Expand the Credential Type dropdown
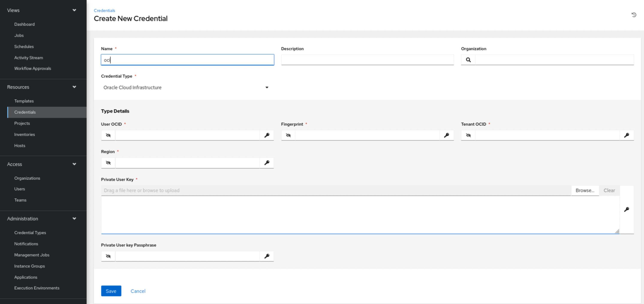This screenshot has height=304, width=644. pos(267,87)
